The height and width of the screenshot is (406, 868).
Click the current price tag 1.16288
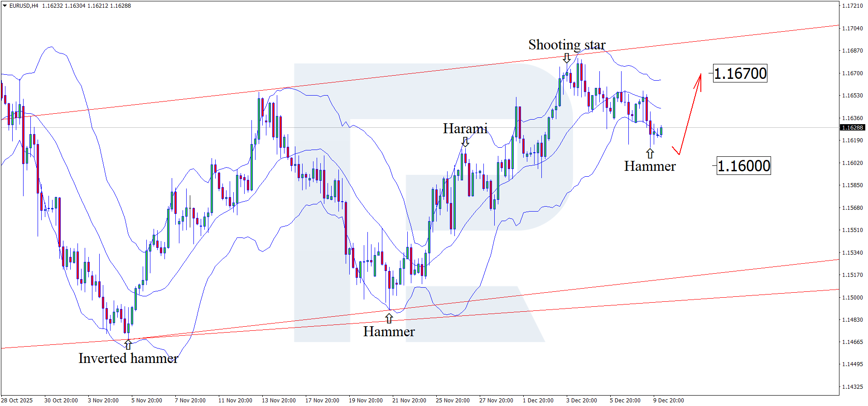click(x=852, y=128)
